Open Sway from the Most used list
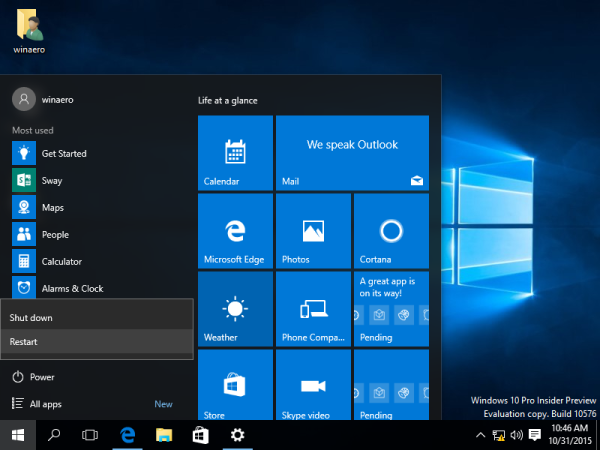 coord(97,180)
